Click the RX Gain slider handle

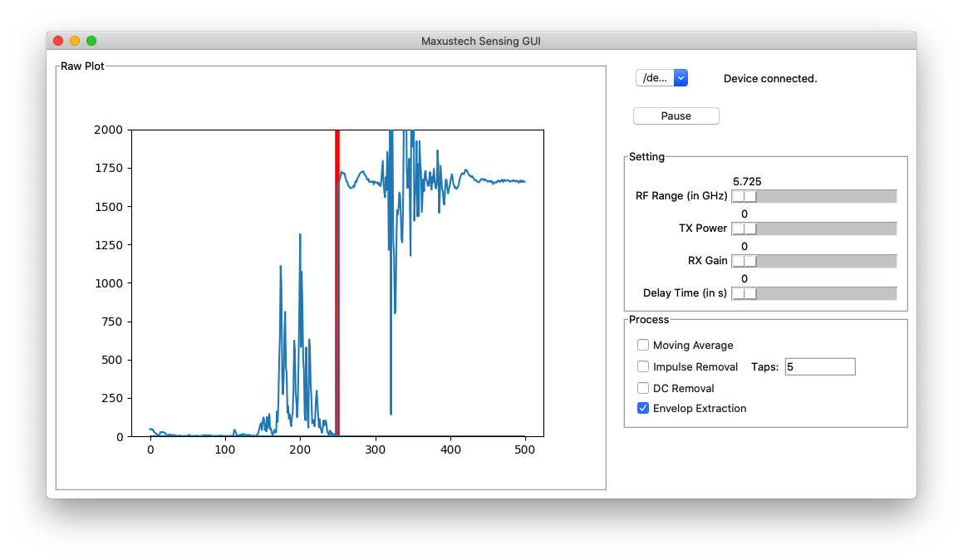pyautogui.click(x=744, y=262)
